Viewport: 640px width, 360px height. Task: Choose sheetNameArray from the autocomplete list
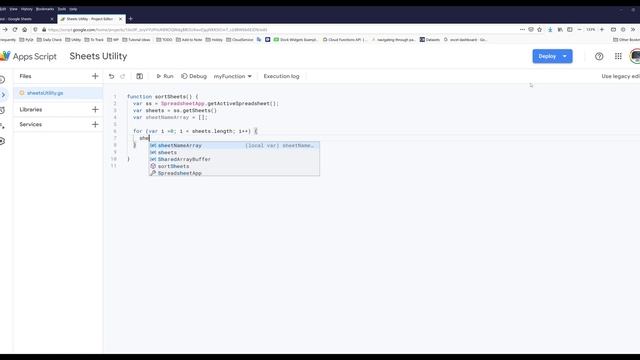pyautogui.click(x=234, y=145)
